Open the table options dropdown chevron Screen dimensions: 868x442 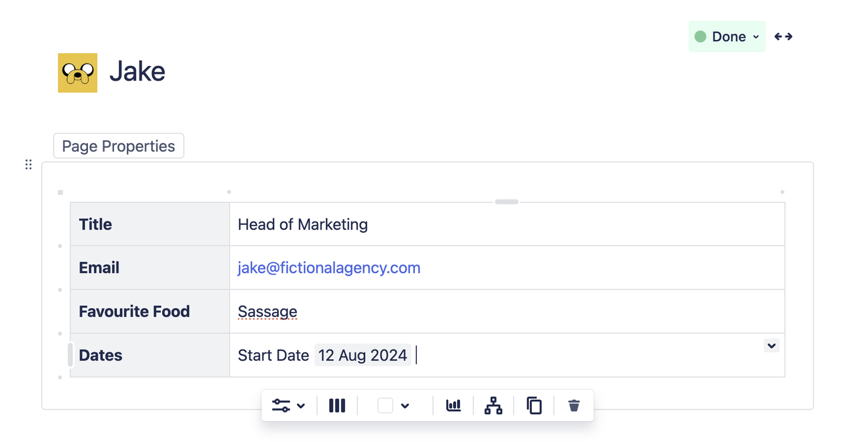[x=301, y=406]
